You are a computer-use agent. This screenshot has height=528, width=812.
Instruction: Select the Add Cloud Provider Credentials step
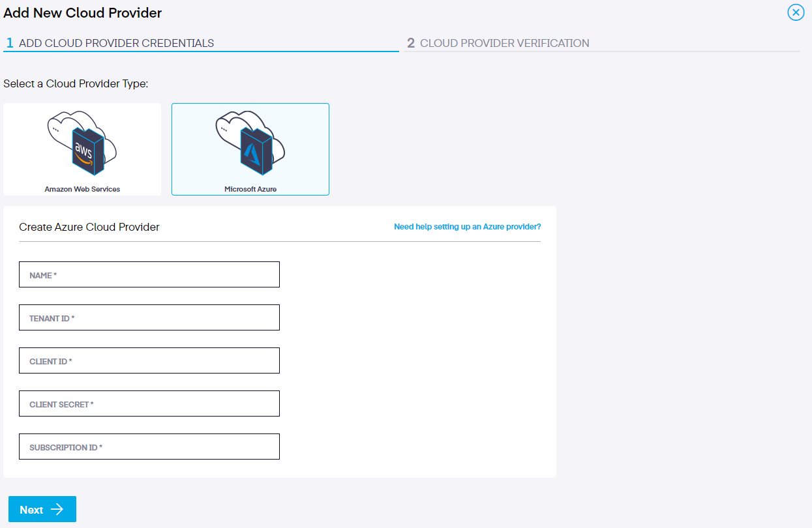pyautogui.click(x=117, y=42)
